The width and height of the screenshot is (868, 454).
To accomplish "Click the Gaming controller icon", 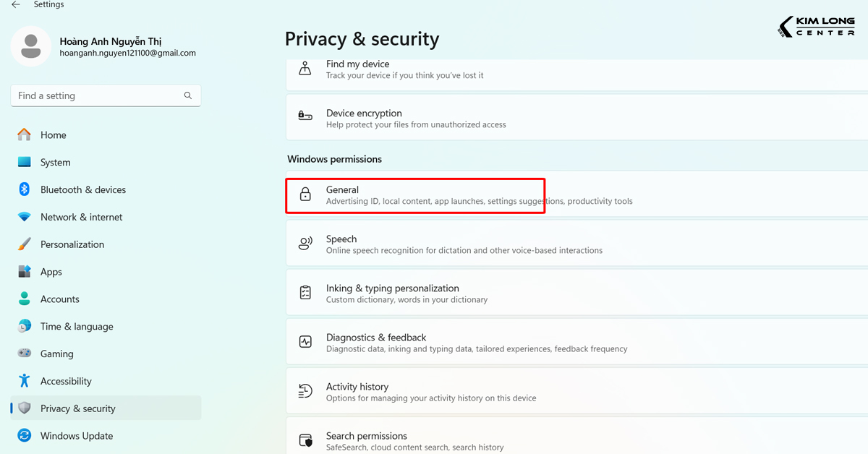I will point(25,354).
